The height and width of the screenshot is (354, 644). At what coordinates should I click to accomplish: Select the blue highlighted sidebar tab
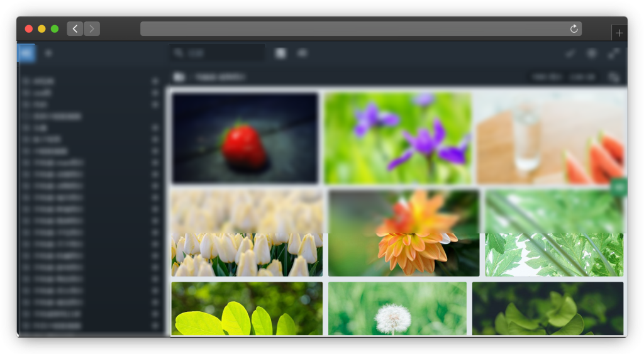pos(26,53)
